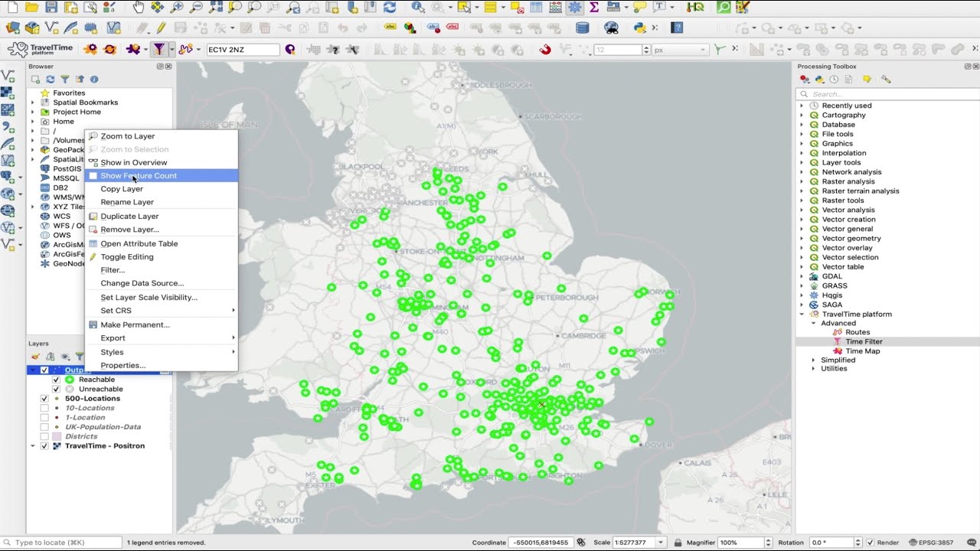Click the green search plugin icon
Viewport: 980px width, 551px height.
(724, 7)
